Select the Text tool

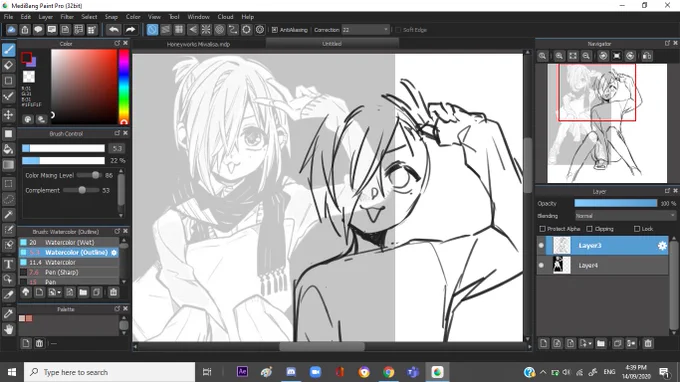pyautogui.click(x=9, y=264)
